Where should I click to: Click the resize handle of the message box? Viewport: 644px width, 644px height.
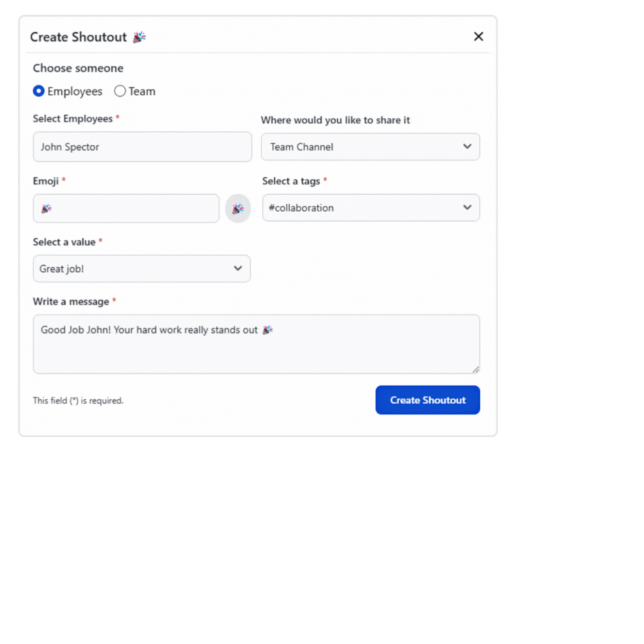[476, 369]
